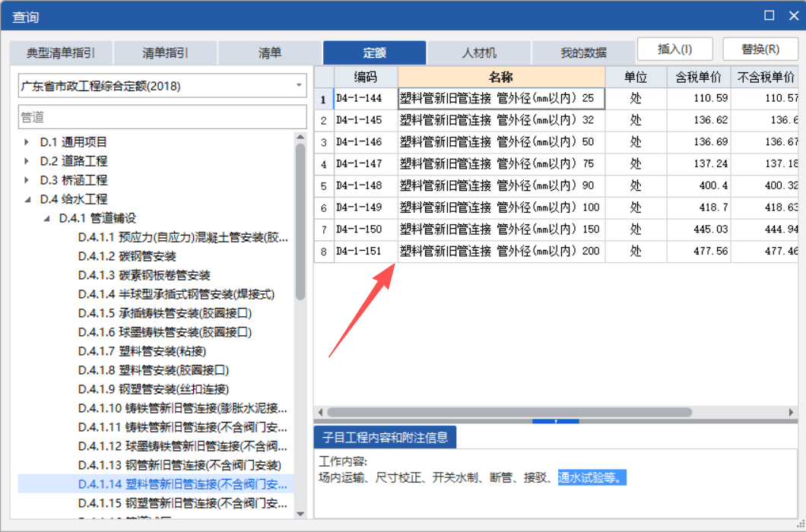Select the 定额 tab
The image size is (806, 532).
[x=374, y=52]
